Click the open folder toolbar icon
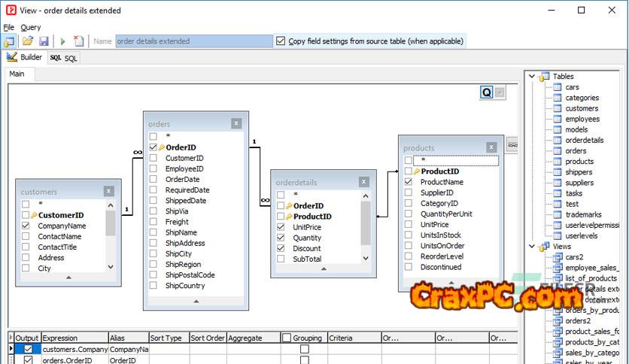The width and height of the screenshot is (629, 364). pyautogui.click(x=28, y=41)
